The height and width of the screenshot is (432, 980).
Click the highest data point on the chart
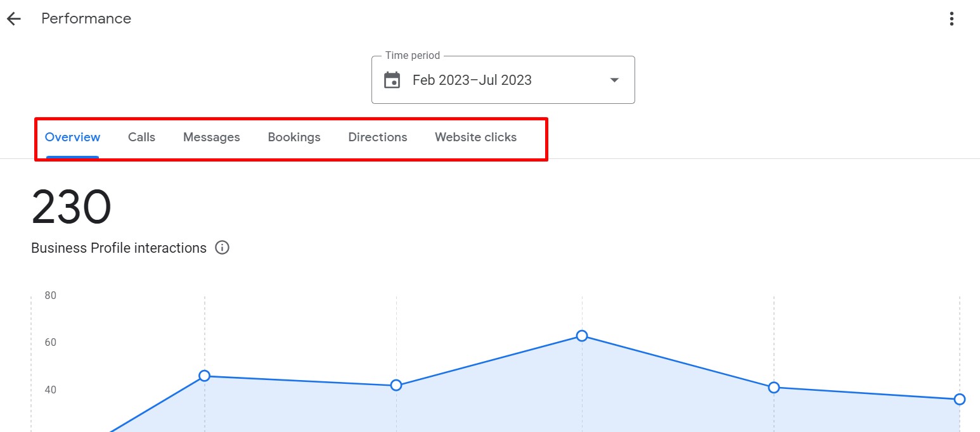(582, 336)
